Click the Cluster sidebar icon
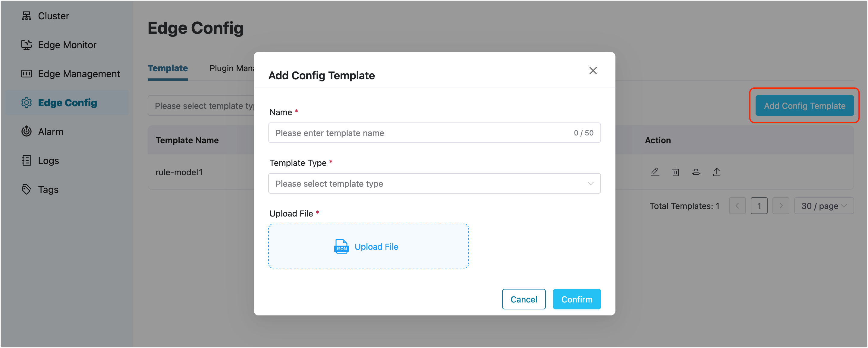 (26, 16)
